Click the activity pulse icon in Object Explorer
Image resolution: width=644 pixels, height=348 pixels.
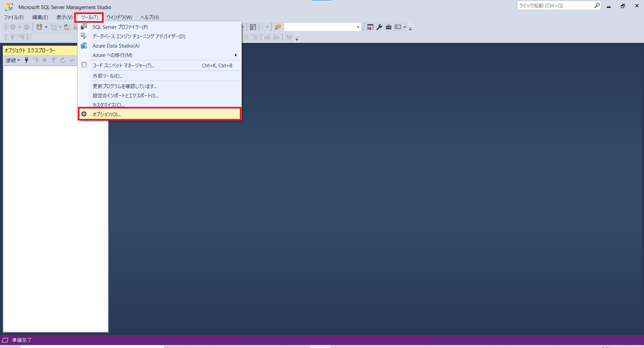point(72,60)
